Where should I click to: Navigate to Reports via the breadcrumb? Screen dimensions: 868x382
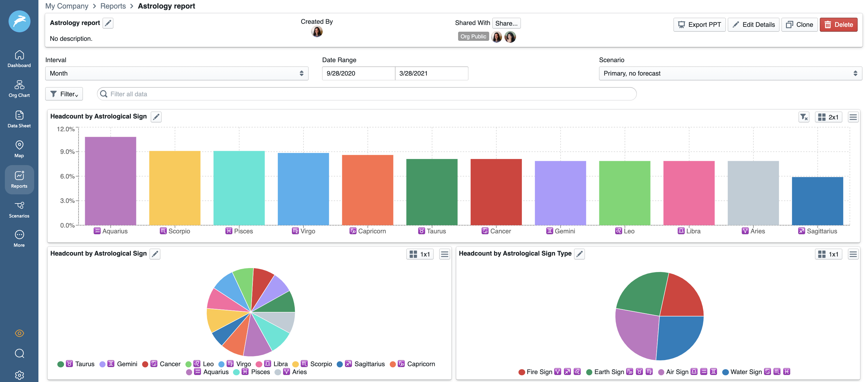pyautogui.click(x=113, y=6)
